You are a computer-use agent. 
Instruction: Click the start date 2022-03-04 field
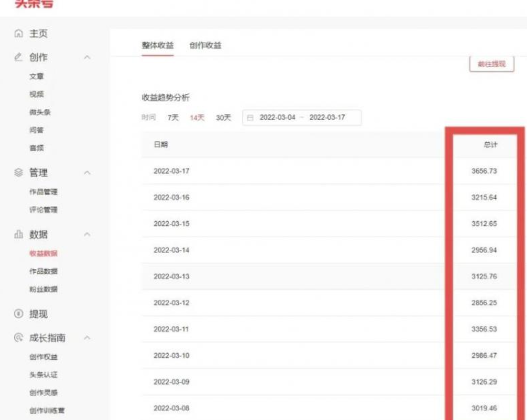tap(277, 118)
